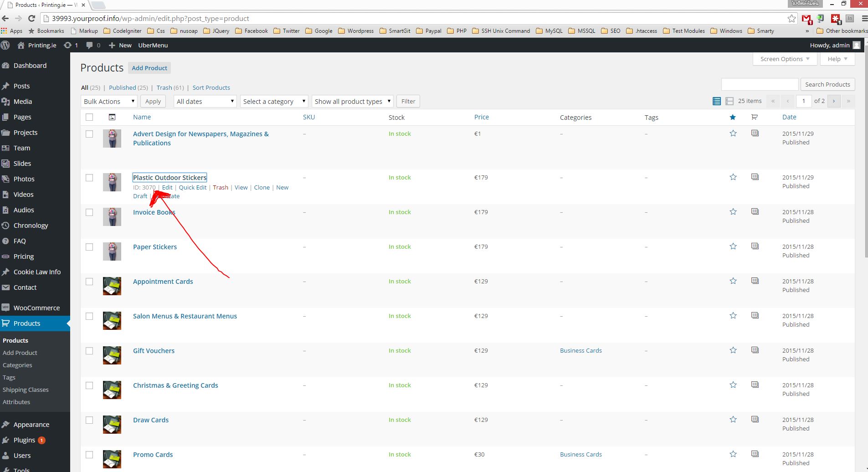Screen dimensions: 868x472
Task: Show Trash (61) products filter
Action: (x=170, y=87)
